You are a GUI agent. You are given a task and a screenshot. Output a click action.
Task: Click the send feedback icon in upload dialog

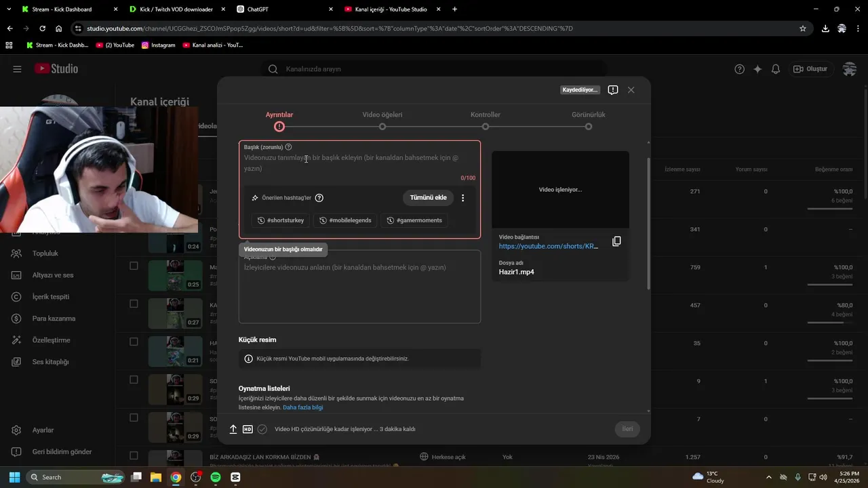613,89
